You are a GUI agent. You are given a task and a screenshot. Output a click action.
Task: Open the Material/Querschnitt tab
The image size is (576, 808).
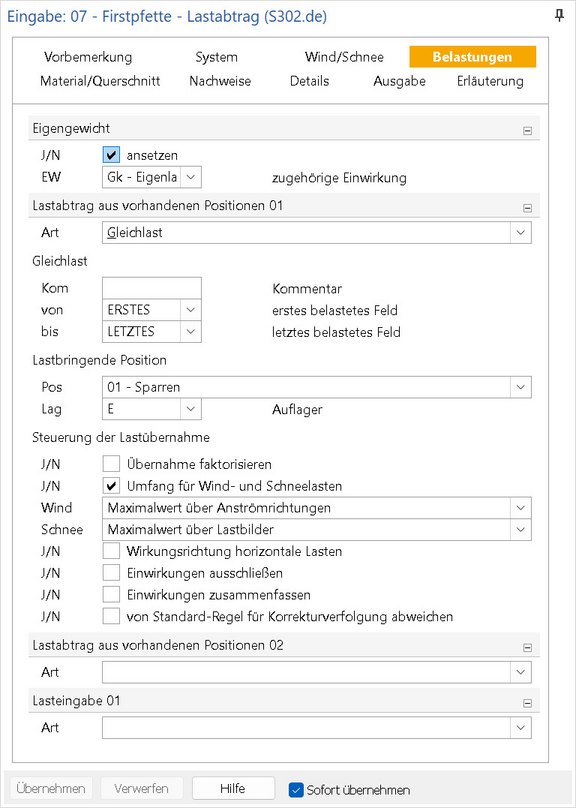(x=100, y=81)
